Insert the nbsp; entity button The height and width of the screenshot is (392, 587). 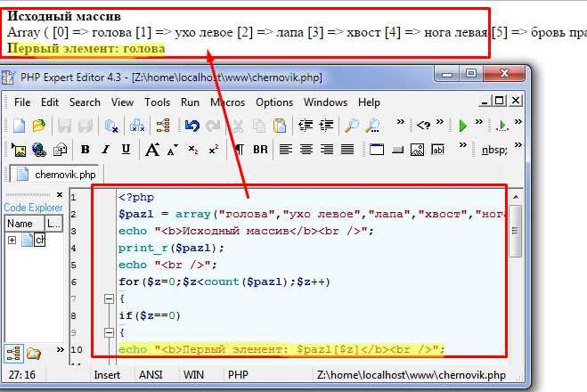pos(494,151)
